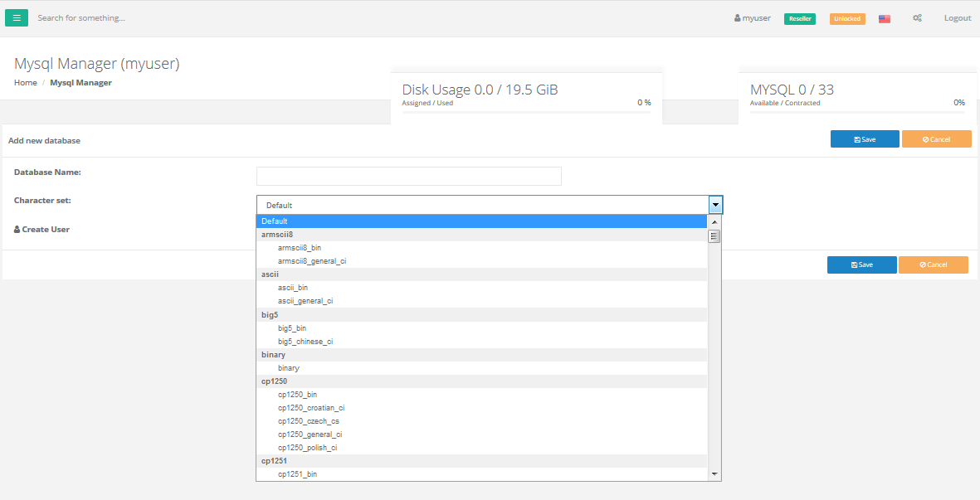The height and width of the screenshot is (500, 980).
Task: Click the Create User label
Action: (41, 229)
